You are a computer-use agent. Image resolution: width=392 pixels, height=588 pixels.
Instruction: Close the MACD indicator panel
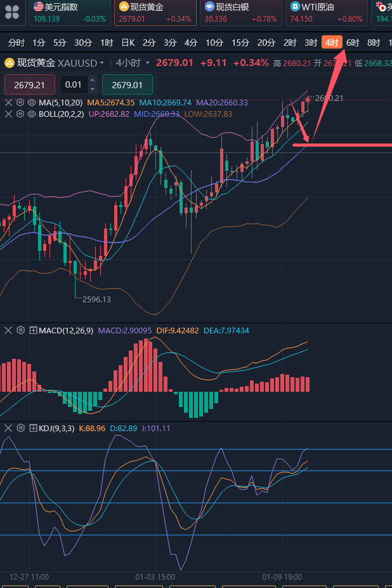tap(8, 330)
